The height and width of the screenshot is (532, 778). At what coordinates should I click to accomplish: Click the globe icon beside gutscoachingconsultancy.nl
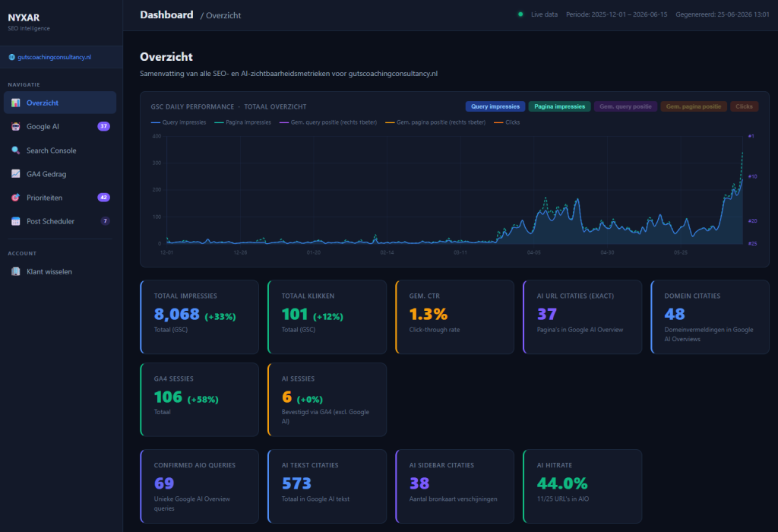[12, 57]
